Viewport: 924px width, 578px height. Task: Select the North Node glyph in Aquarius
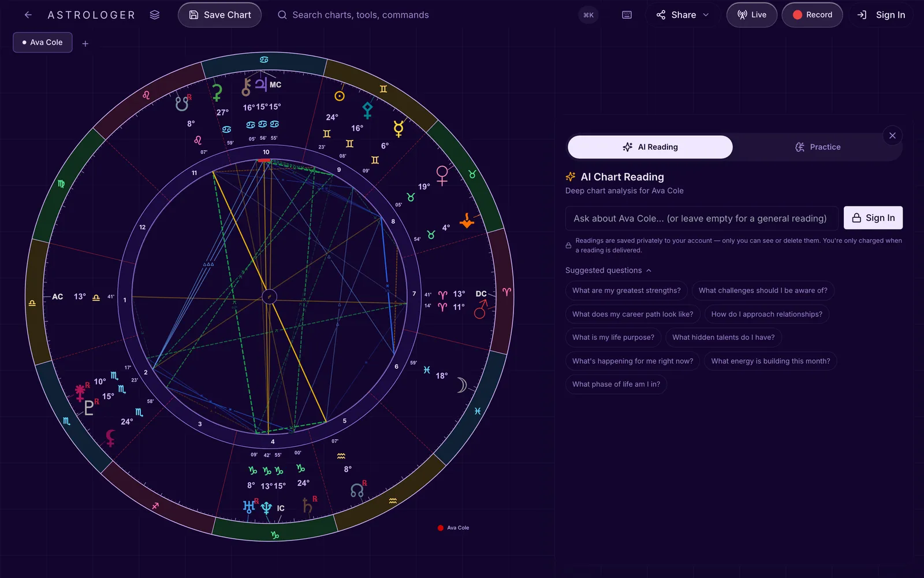click(x=357, y=491)
